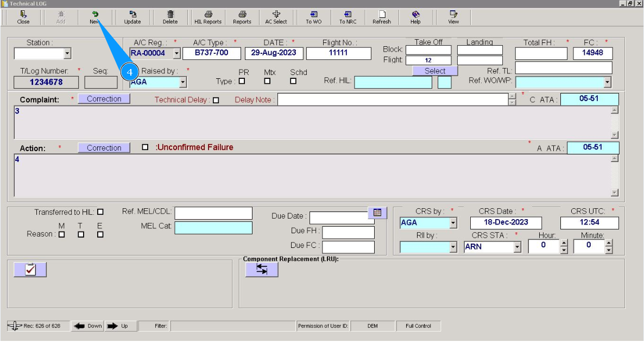Click the MEL Cat field

(x=213, y=228)
